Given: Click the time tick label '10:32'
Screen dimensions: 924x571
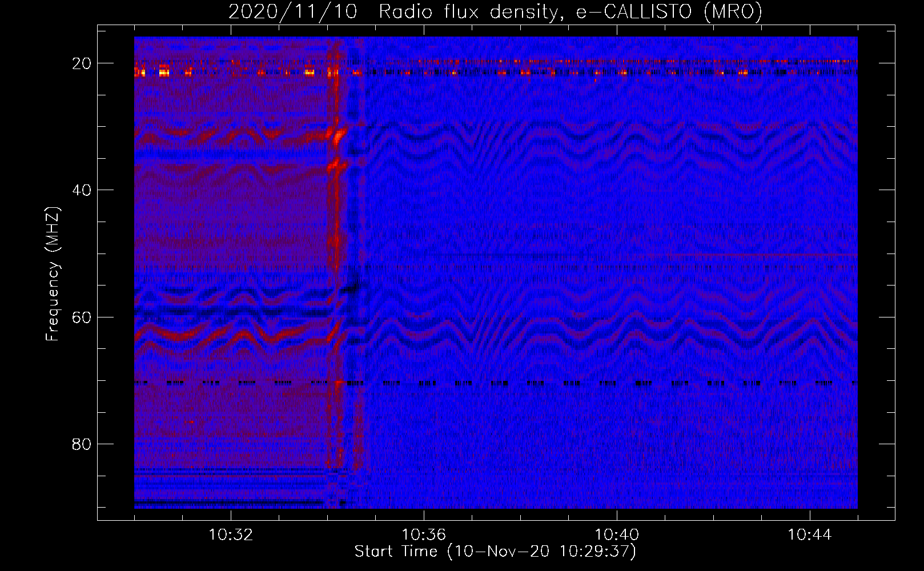Looking at the screenshot, I should 231,535.
